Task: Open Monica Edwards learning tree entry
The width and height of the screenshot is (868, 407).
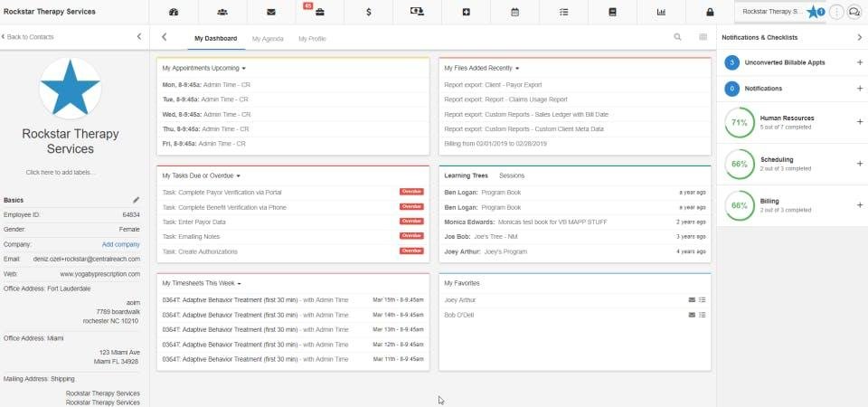Action: coord(526,222)
